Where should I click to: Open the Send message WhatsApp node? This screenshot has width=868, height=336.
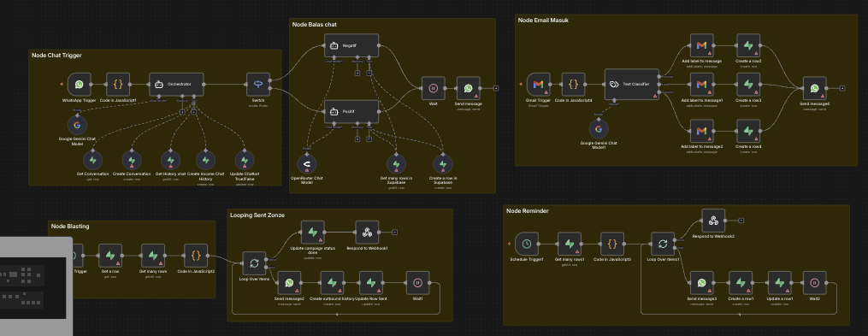pos(469,88)
